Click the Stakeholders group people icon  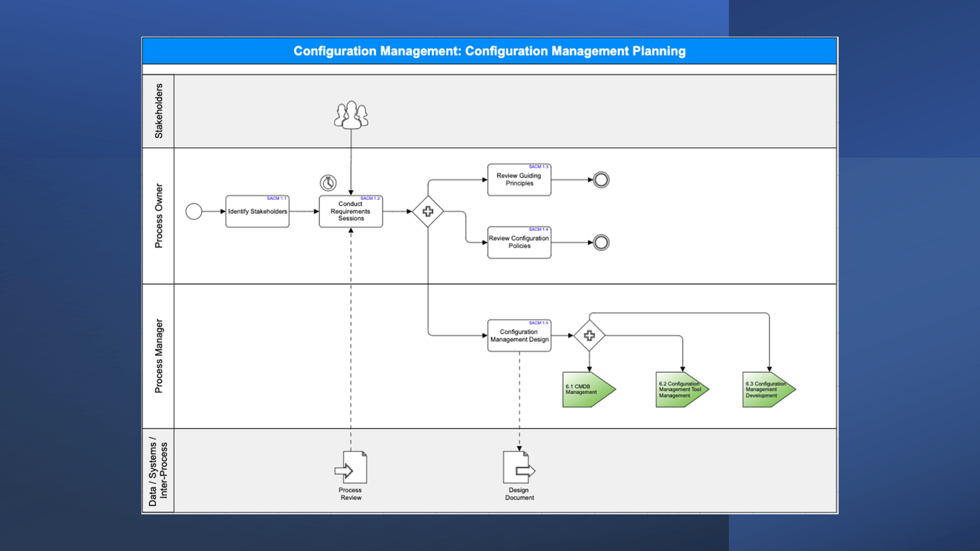point(351,115)
